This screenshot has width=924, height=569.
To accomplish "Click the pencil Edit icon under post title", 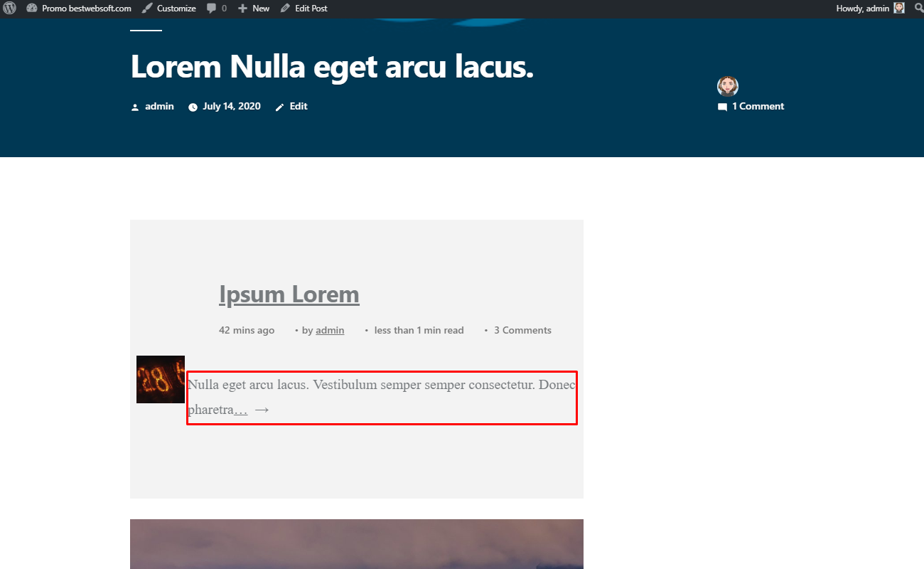I will (279, 107).
